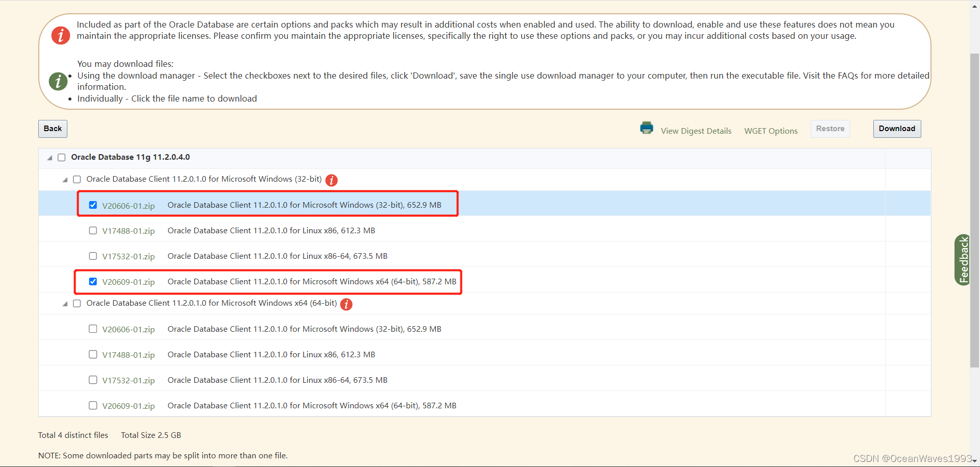Open V17532-01.zip link in the 32-bit group

tap(129, 257)
